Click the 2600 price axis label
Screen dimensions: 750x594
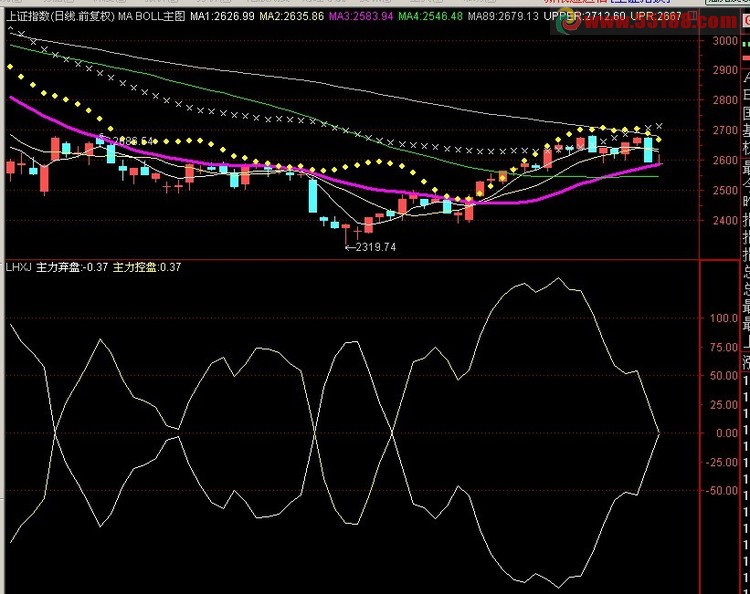(x=725, y=160)
